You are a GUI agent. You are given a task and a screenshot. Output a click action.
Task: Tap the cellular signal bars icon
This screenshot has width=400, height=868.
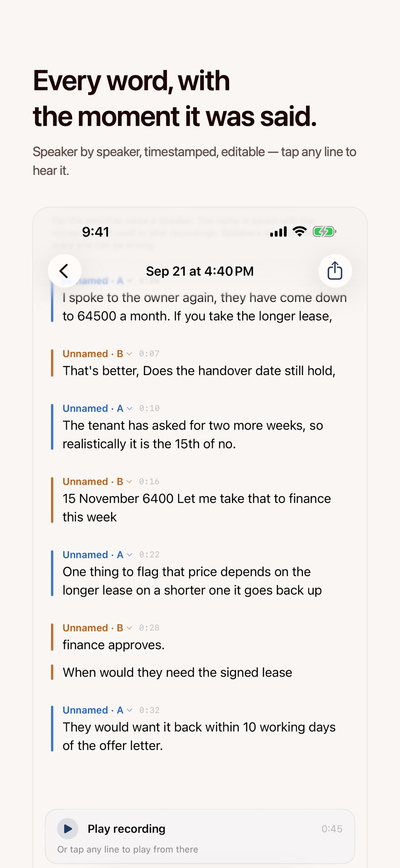pos(278,232)
